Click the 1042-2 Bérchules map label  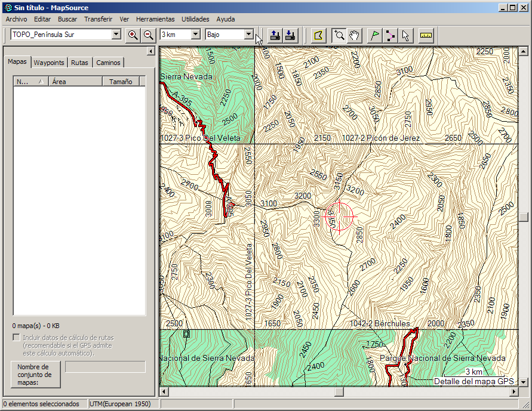(x=380, y=323)
